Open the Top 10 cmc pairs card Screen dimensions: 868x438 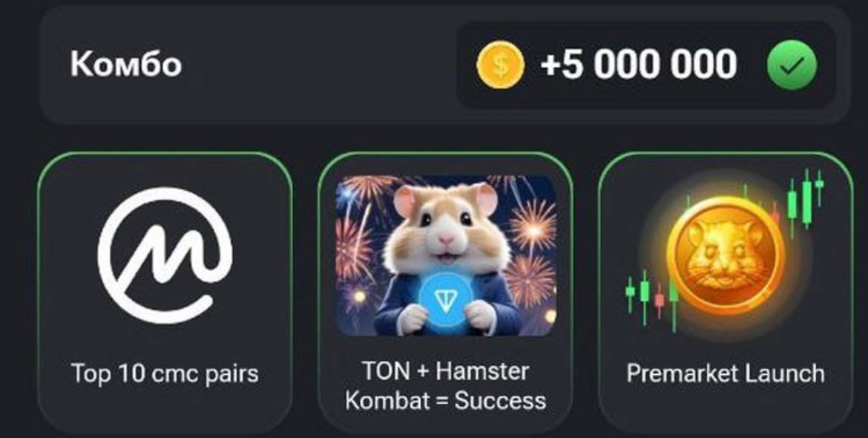tap(165, 293)
